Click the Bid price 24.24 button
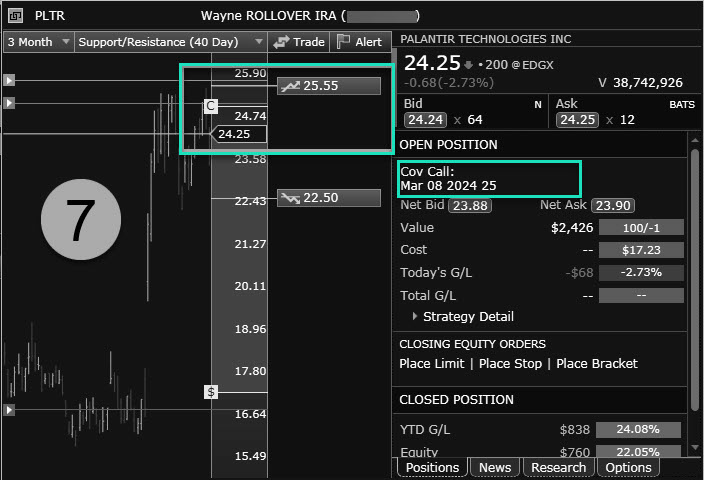The image size is (704, 480). [x=424, y=120]
